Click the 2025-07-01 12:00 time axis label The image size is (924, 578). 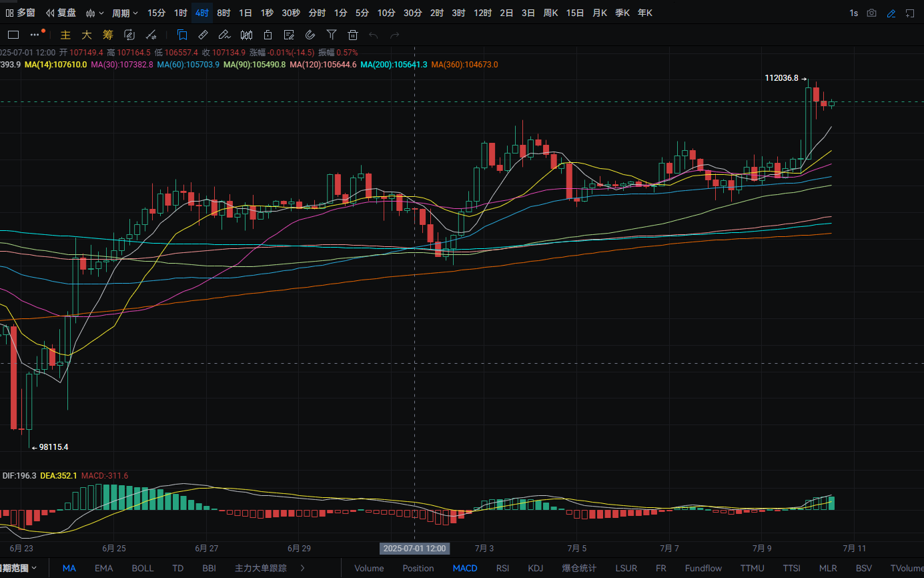(x=414, y=549)
